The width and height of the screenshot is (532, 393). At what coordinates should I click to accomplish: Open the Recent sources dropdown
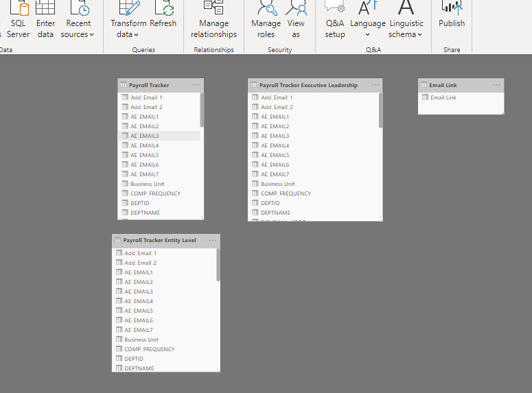click(78, 21)
